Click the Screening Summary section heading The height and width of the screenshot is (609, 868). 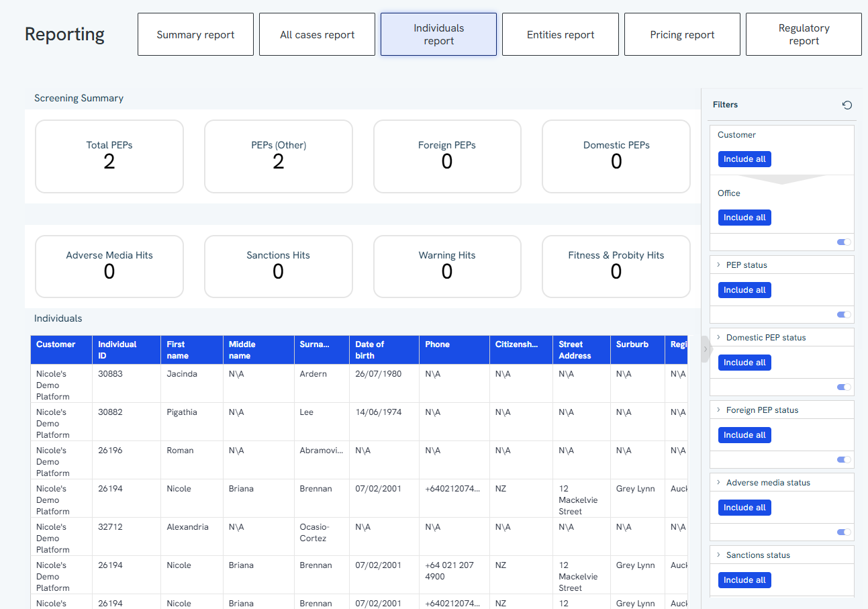[79, 98]
